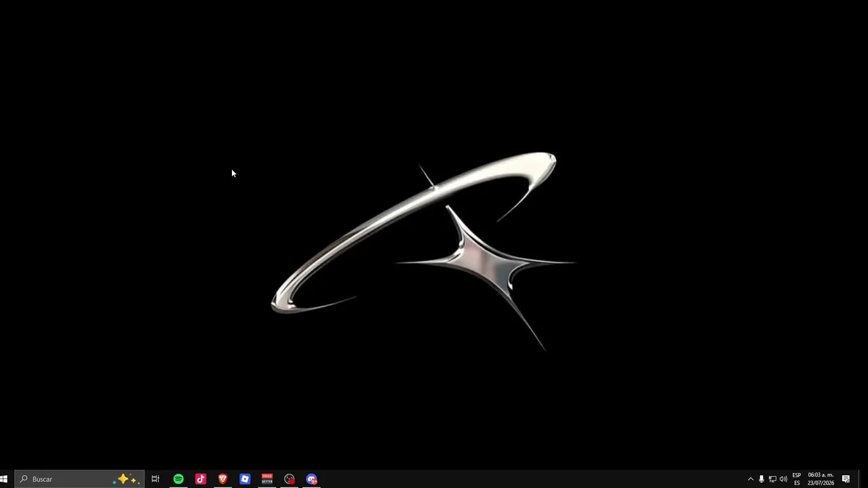Show hidden system tray icons

point(750,479)
